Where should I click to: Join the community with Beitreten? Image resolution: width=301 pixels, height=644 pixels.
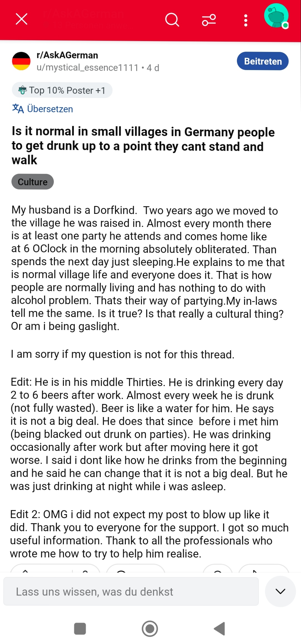pos(263,61)
